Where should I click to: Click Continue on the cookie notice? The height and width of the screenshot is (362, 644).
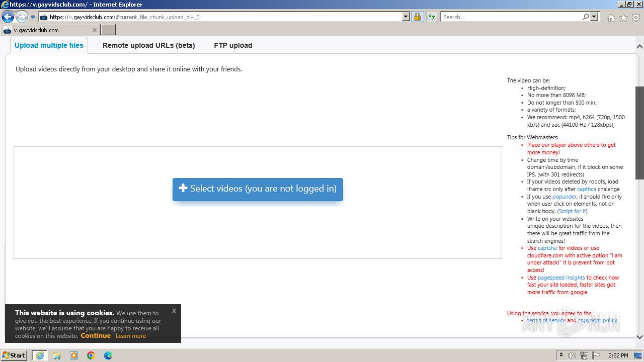(96, 335)
